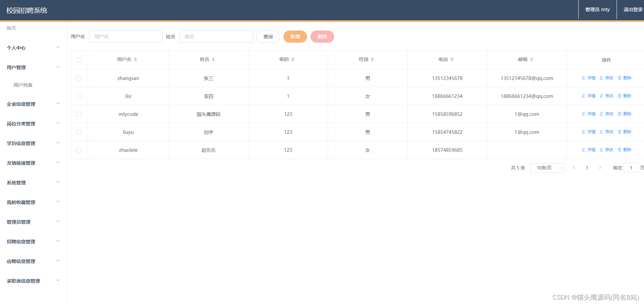Click 删除 trash for mtycode row
The height and width of the screenshot is (304, 644).
click(x=624, y=114)
